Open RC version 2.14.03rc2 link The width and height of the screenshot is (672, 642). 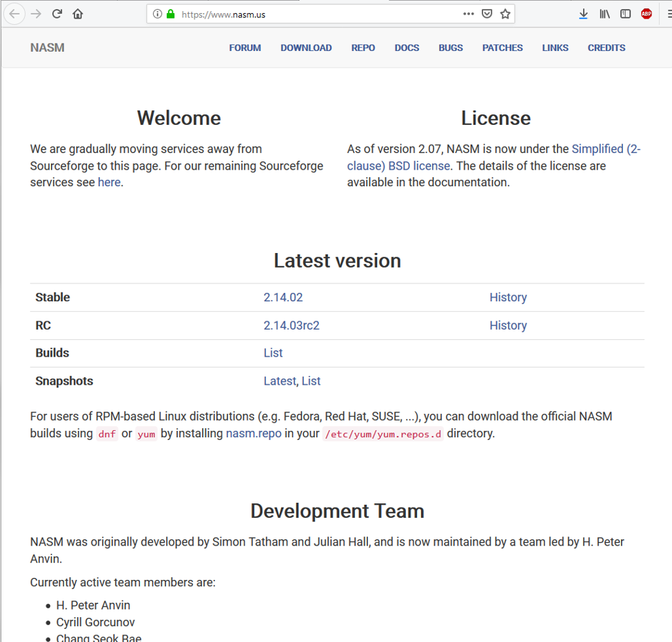pyautogui.click(x=292, y=325)
